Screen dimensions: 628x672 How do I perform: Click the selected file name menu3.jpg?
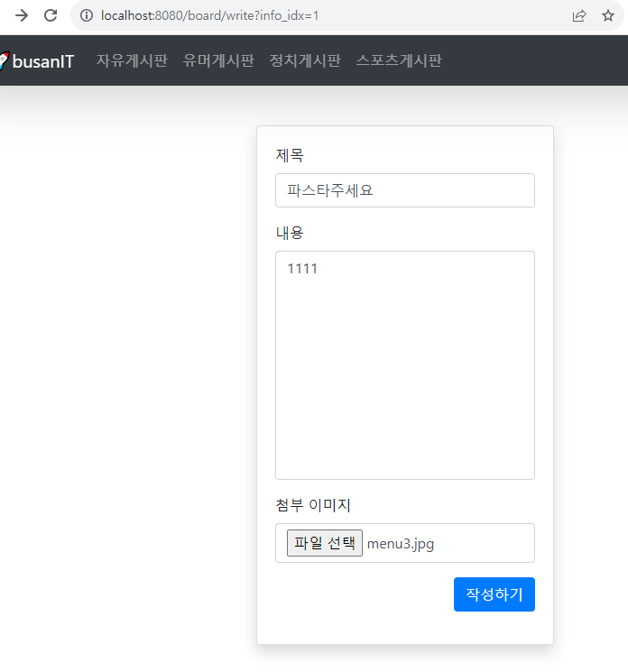tap(401, 543)
